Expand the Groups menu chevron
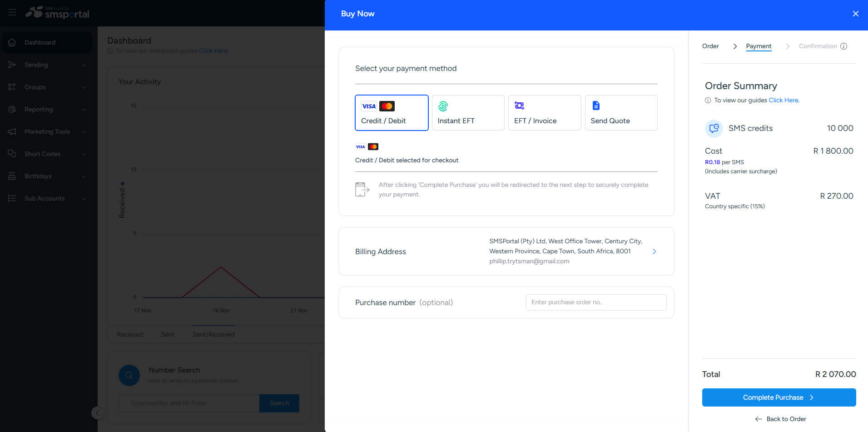This screenshot has width=868, height=432. click(84, 87)
